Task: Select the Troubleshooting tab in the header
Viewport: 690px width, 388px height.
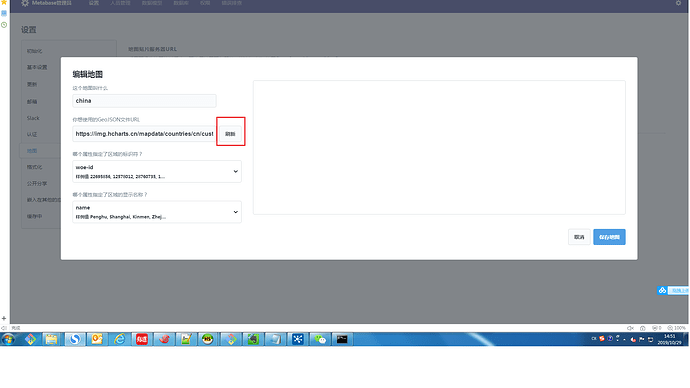Action: click(231, 3)
